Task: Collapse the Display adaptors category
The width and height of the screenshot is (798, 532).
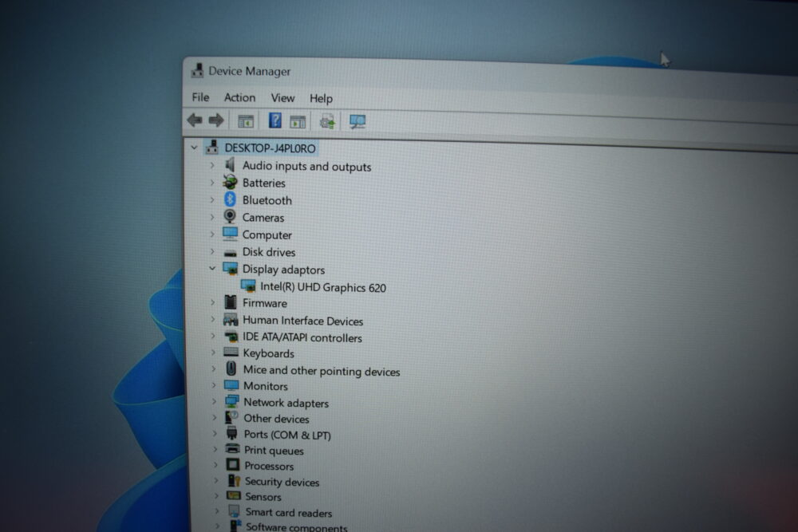Action: click(212, 268)
